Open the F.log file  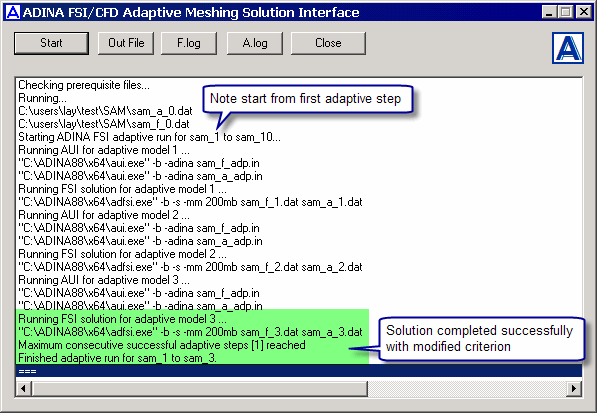pyautogui.click(x=189, y=43)
